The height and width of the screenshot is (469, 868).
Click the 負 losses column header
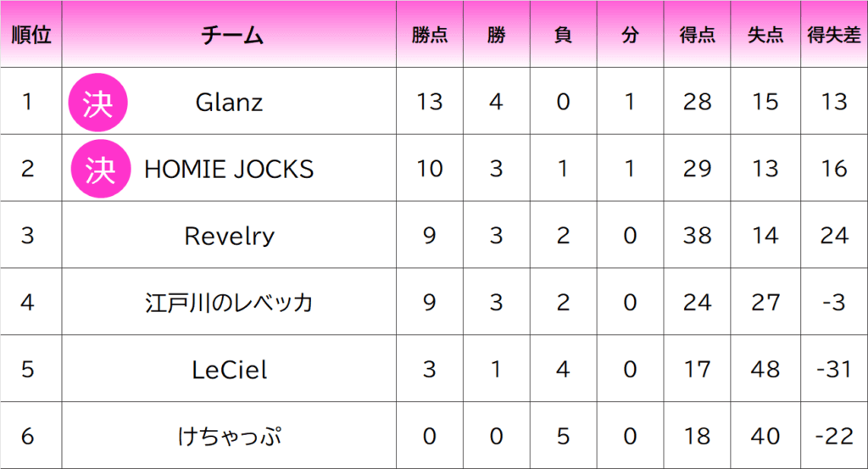(x=564, y=36)
